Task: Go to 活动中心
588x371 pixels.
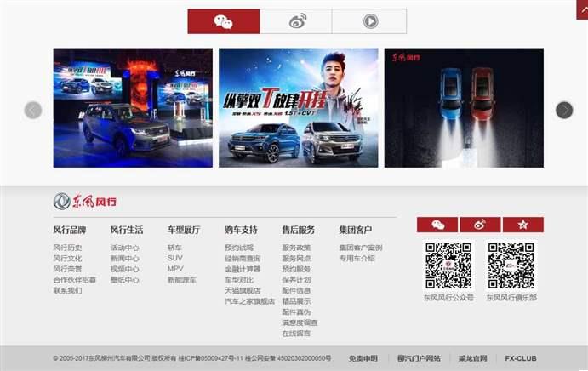Action: click(125, 248)
